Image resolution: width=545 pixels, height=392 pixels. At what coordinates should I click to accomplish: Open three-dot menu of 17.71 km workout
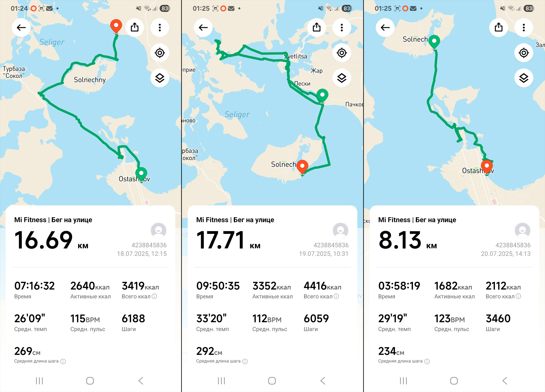click(342, 27)
